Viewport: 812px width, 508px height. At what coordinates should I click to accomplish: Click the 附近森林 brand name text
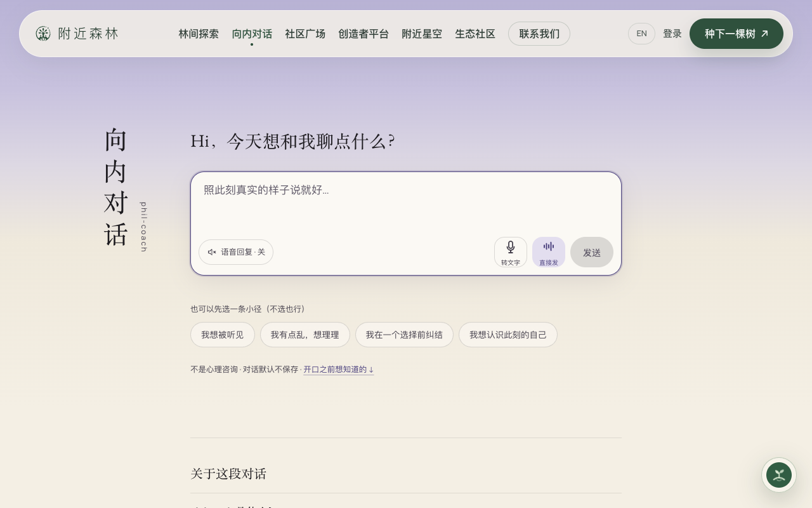tap(88, 34)
